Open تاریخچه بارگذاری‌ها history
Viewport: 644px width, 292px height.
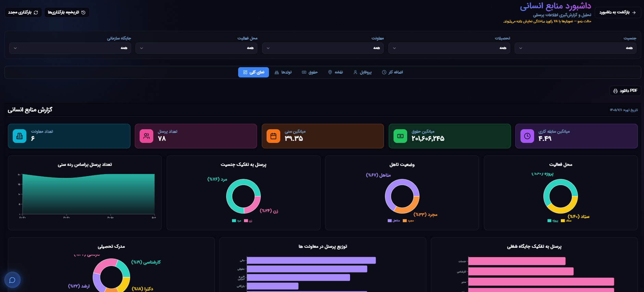coord(67,12)
